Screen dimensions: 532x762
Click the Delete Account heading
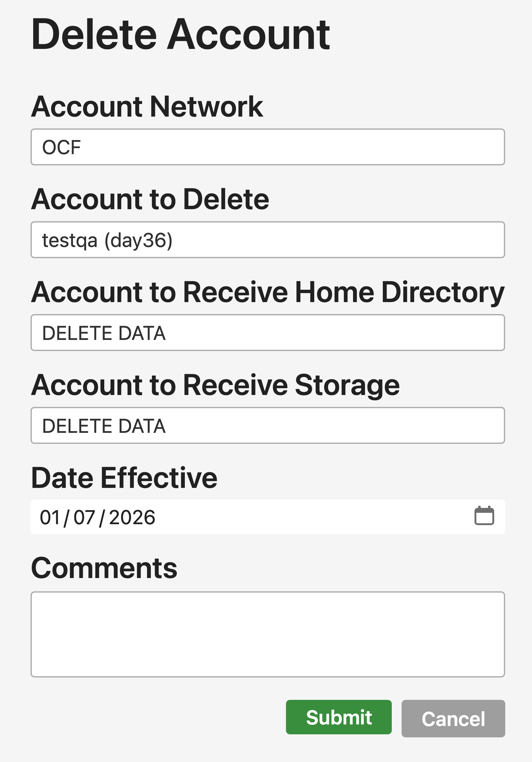click(x=181, y=34)
